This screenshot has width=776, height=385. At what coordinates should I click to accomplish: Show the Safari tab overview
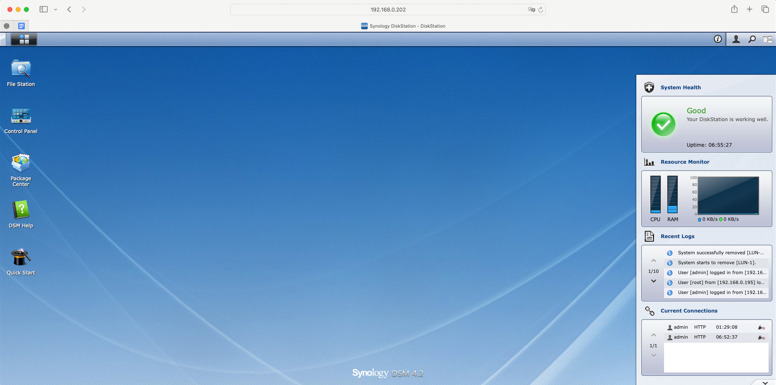coord(765,9)
